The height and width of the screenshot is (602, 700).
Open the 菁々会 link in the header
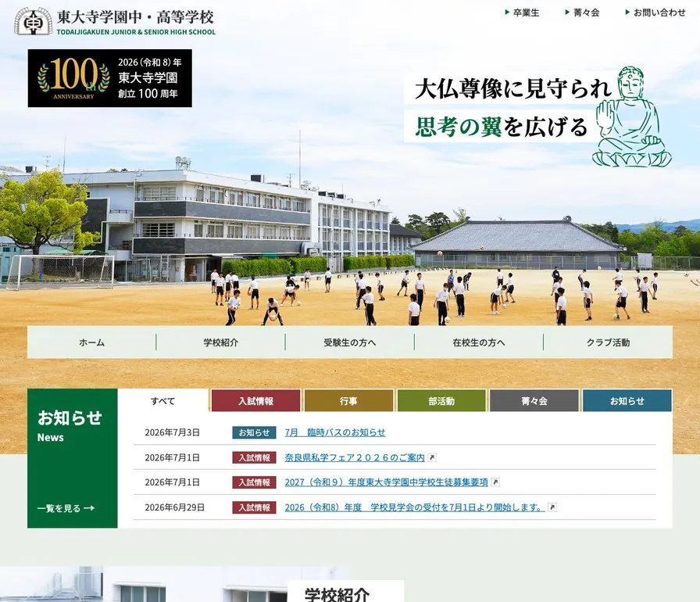(x=586, y=13)
